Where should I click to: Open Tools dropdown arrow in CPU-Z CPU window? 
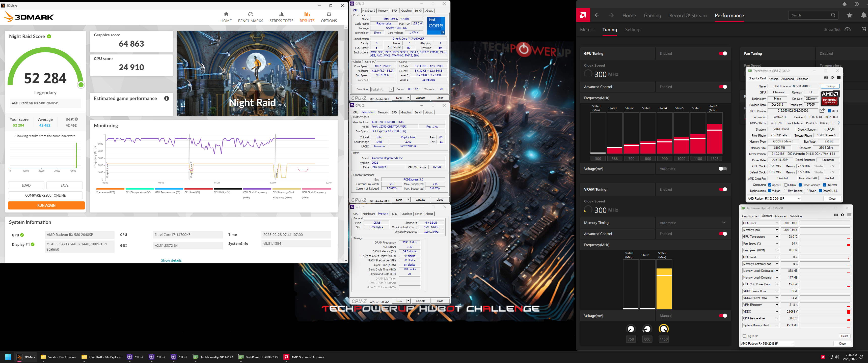408,98
